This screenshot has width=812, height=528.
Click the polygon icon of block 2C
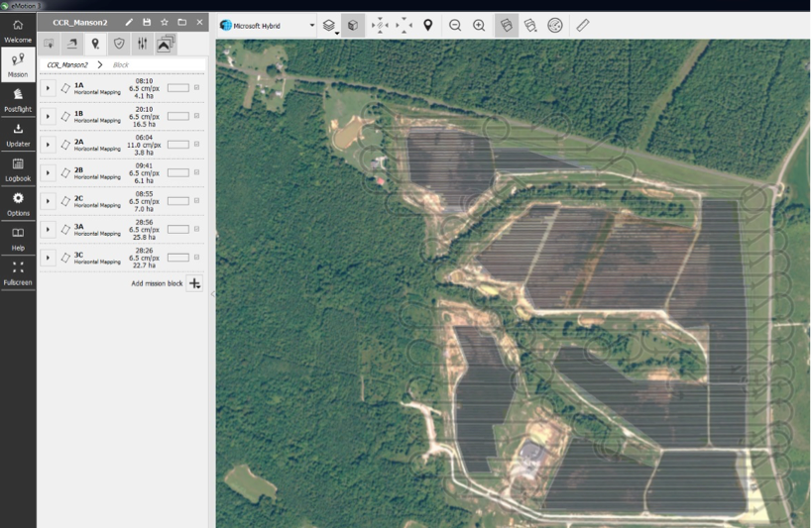65,201
